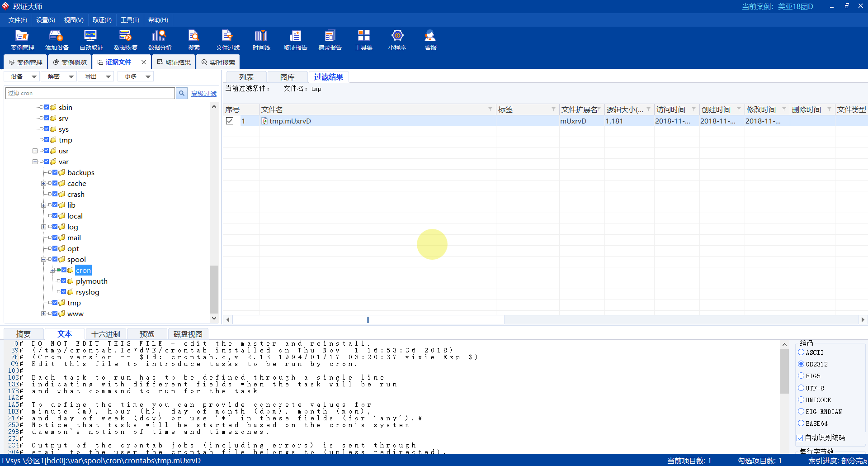The image size is (868, 466).
Task: Contact 客服 via toolbar icon
Action: [430, 40]
